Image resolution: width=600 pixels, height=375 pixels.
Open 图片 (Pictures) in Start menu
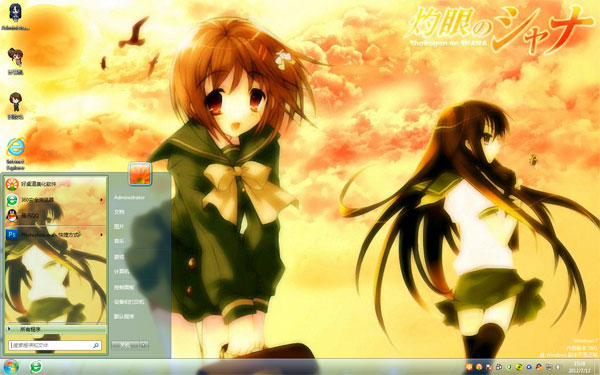(119, 227)
